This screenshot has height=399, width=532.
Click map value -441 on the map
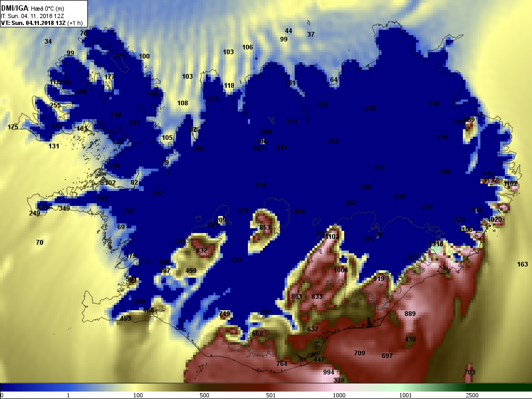281,147
